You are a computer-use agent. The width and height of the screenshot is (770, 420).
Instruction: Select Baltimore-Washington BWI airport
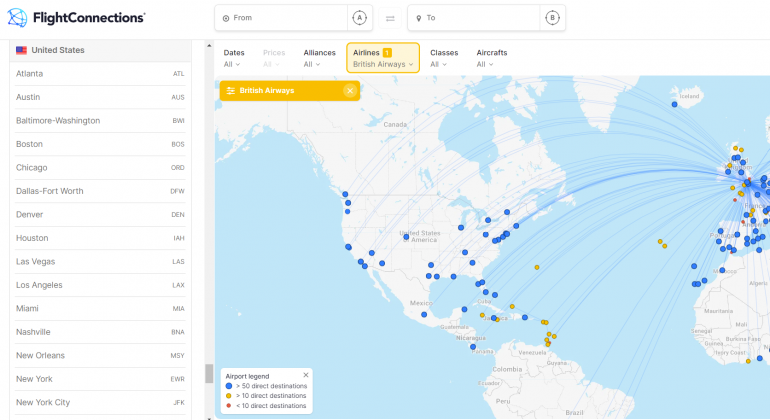click(x=100, y=121)
